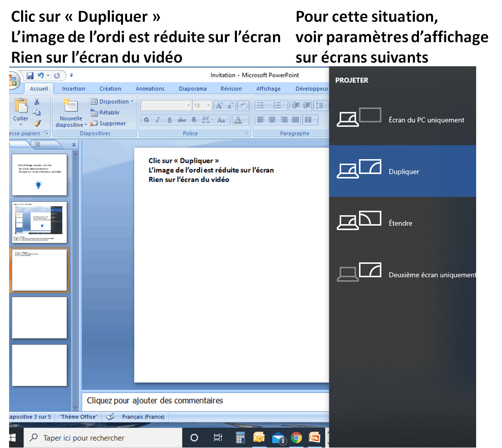This screenshot has height=448, width=502.
Task: Open Task View from taskbar
Action: 218,438
